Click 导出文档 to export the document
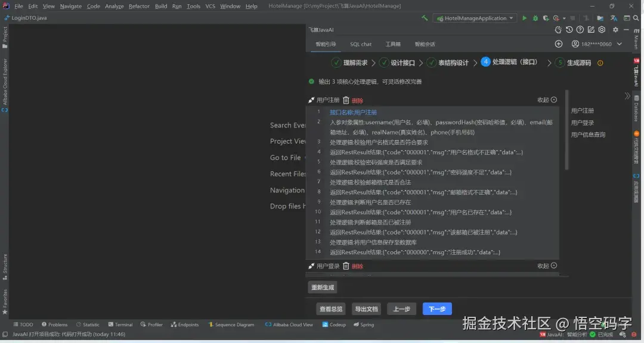Screen dimensions: 644x343 (366, 308)
